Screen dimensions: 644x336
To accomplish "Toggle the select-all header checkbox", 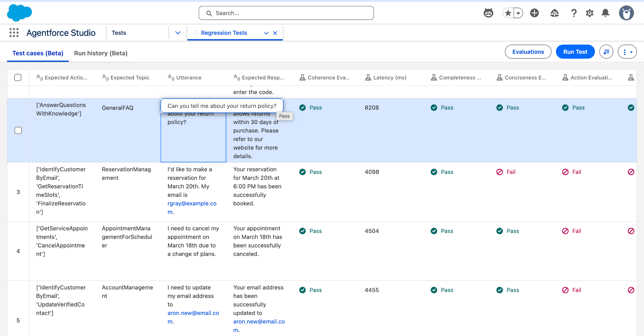I will (18, 78).
